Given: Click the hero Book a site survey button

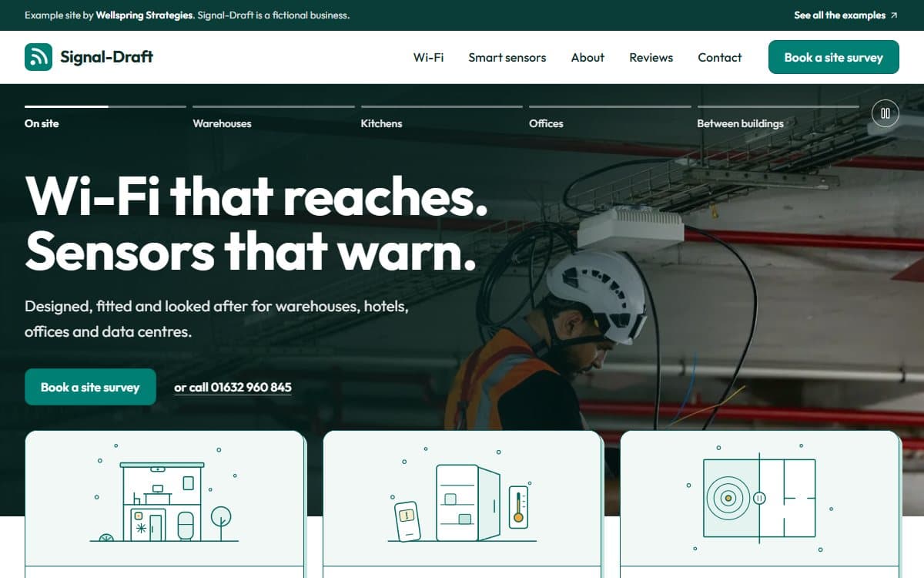Looking at the screenshot, I should coord(90,387).
